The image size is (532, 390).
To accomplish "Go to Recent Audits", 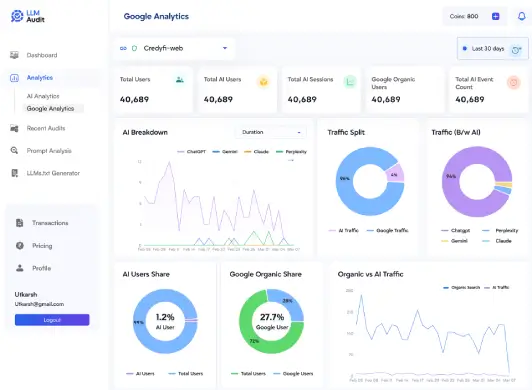I will tap(46, 128).
